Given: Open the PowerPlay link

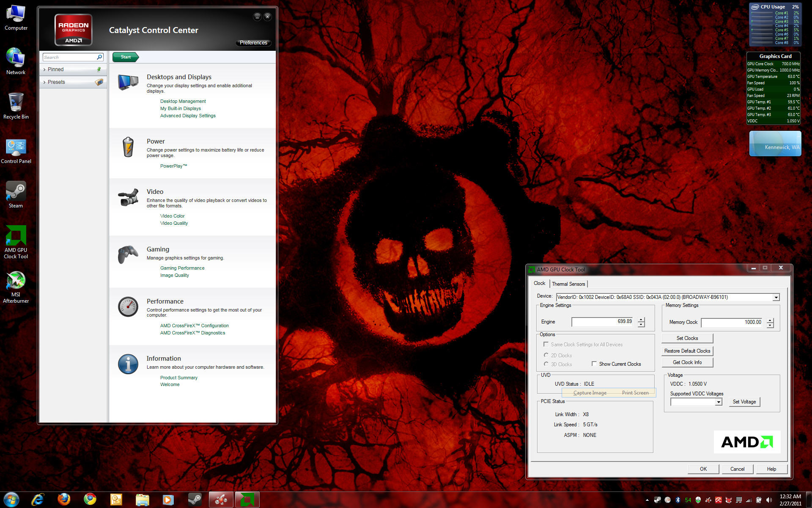Looking at the screenshot, I should pos(173,166).
